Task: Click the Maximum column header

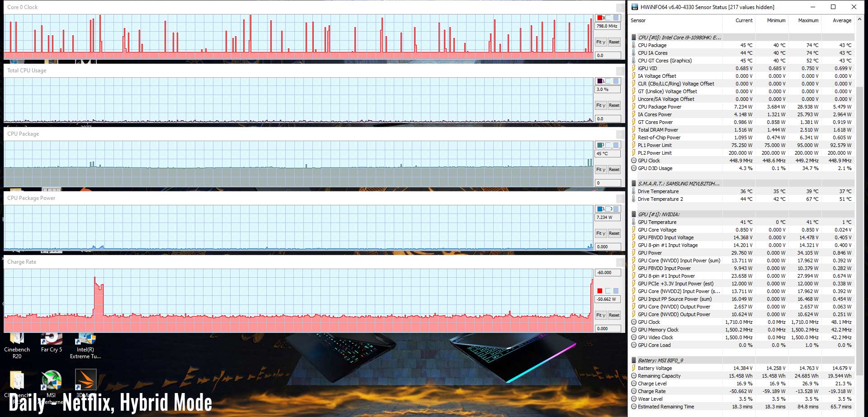Action: (808, 20)
